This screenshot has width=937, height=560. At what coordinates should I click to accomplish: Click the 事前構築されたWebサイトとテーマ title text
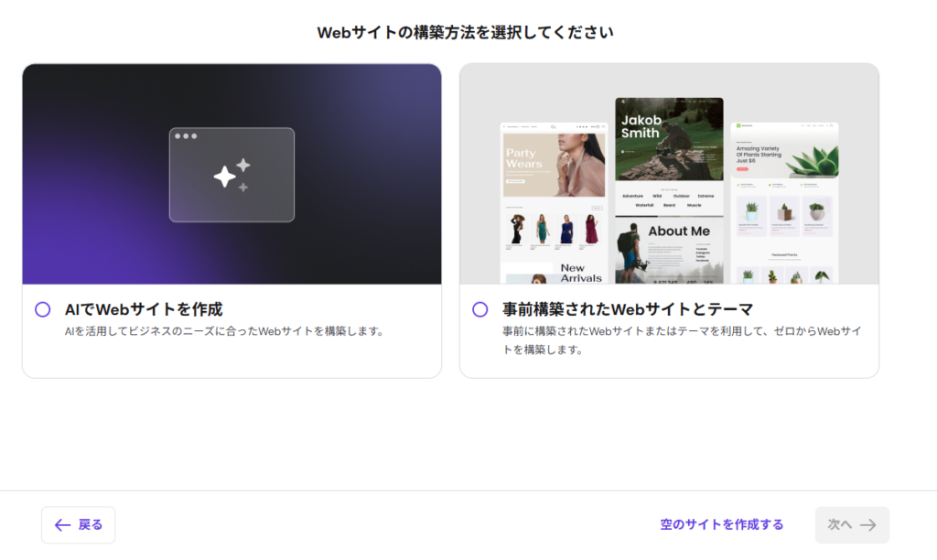(x=627, y=309)
